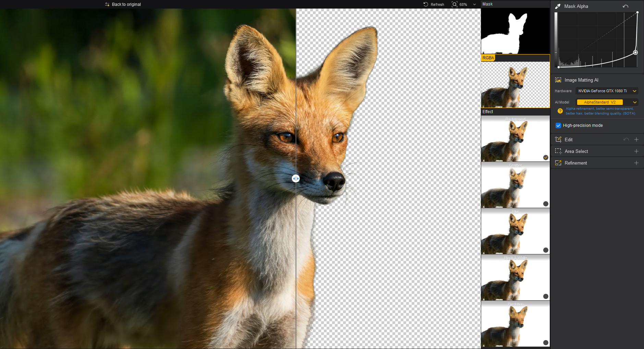This screenshot has width=644, height=349.
Task: Click the Image Matting AI icon
Action: [x=558, y=80]
